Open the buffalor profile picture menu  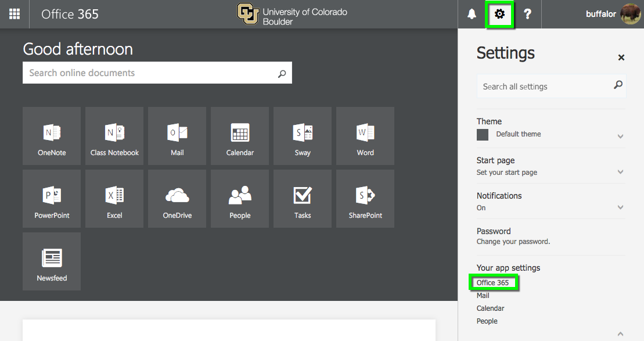pos(630,14)
